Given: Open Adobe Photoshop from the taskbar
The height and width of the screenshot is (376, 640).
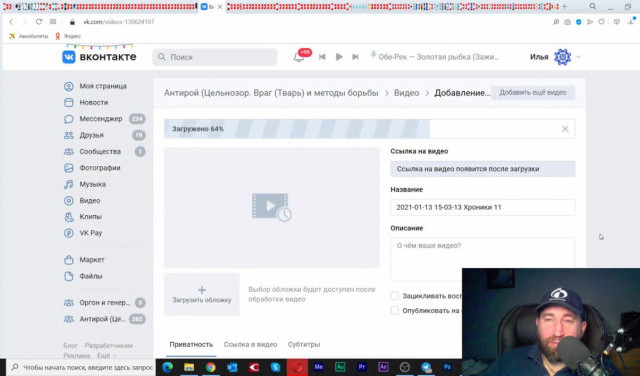Looking at the screenshot, I should (447, 367).
